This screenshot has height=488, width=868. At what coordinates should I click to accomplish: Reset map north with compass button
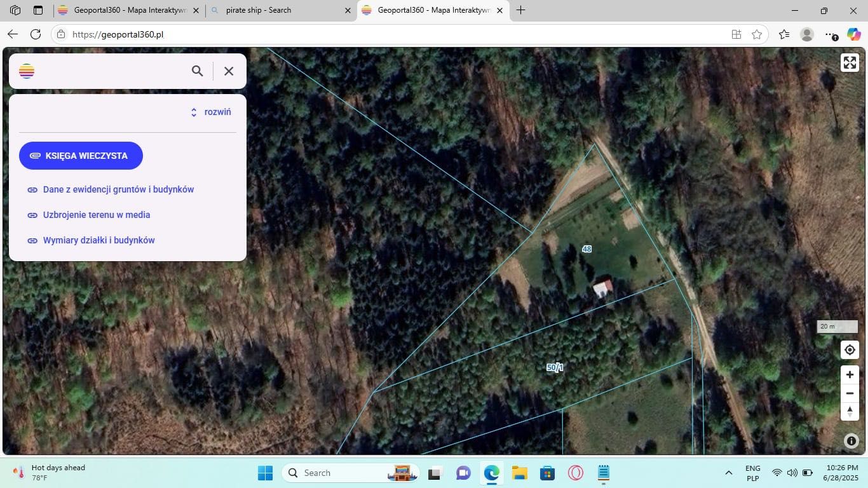point(850,411)
